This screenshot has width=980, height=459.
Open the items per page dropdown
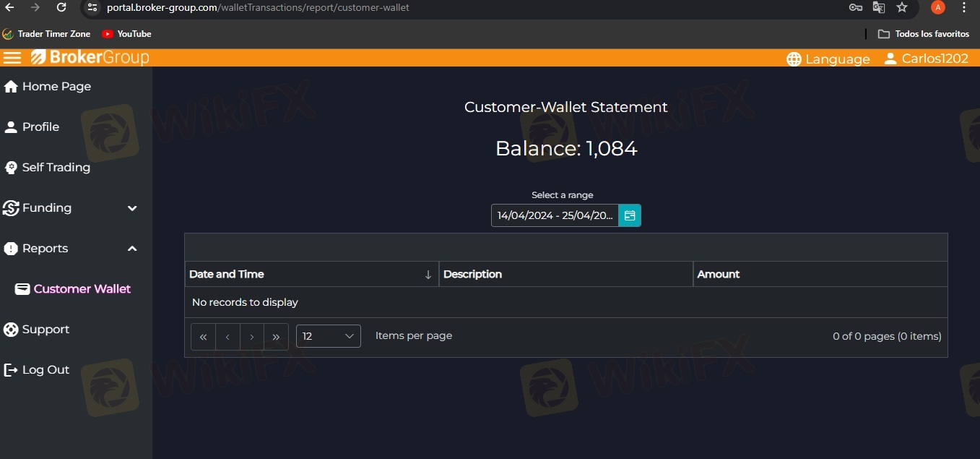pos(328,336)
